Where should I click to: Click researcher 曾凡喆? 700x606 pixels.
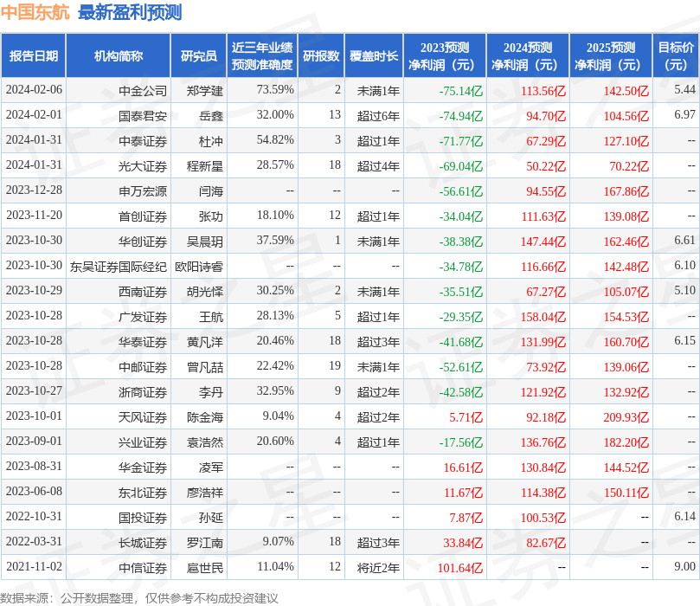(205, 367)
